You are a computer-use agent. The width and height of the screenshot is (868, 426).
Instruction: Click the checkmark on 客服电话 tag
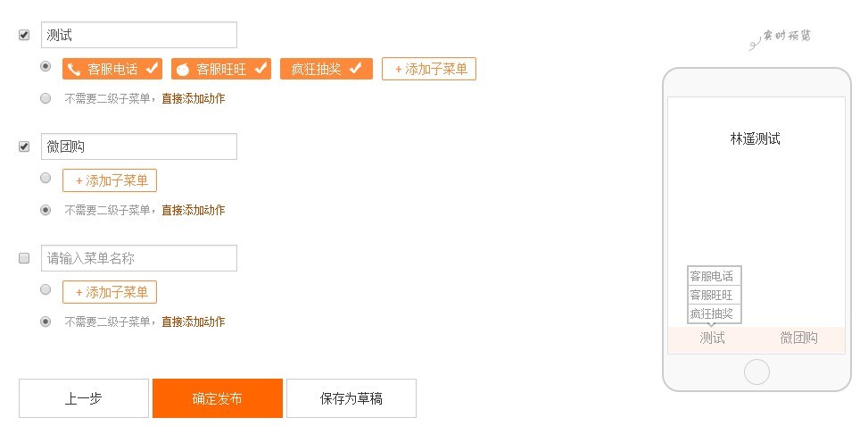click(152, 68)
